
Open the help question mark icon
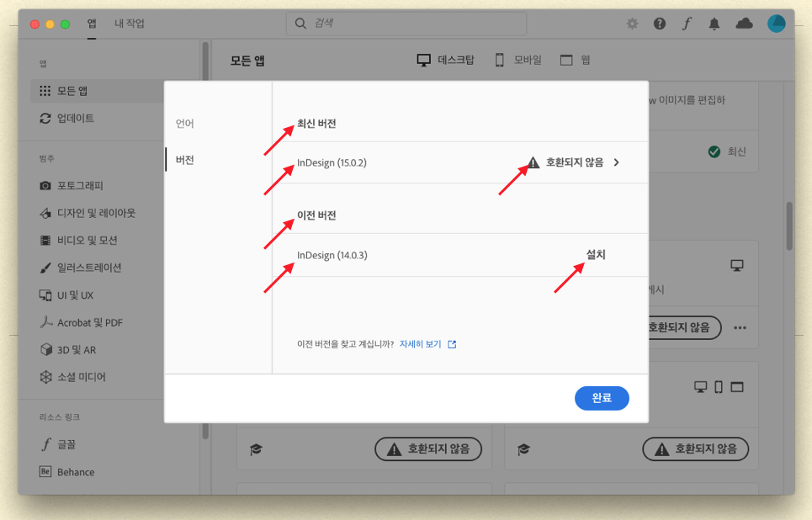(659, 24)
